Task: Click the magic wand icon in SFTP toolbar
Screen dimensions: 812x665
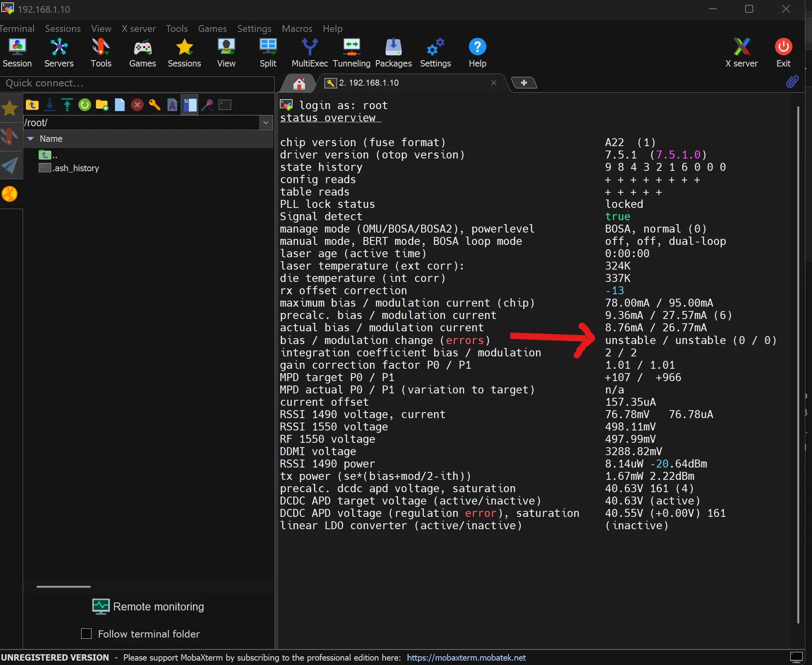Action: click(207, 105)
